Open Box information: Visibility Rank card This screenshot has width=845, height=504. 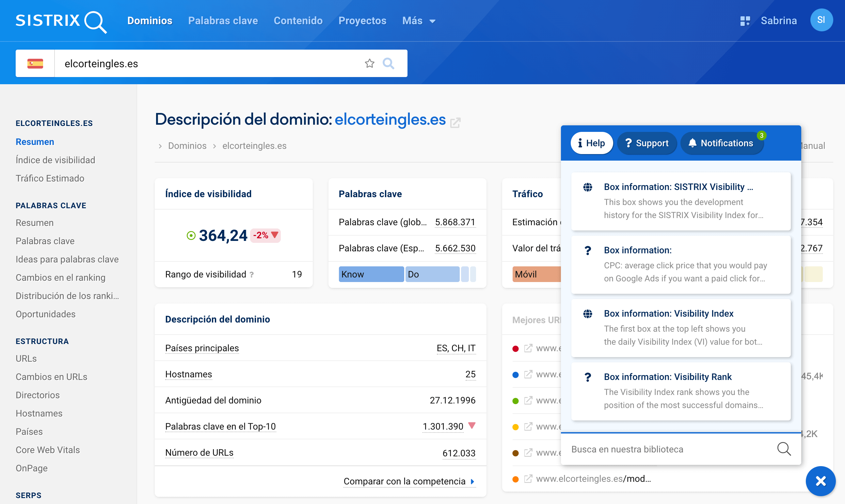[x=681, y=391]
